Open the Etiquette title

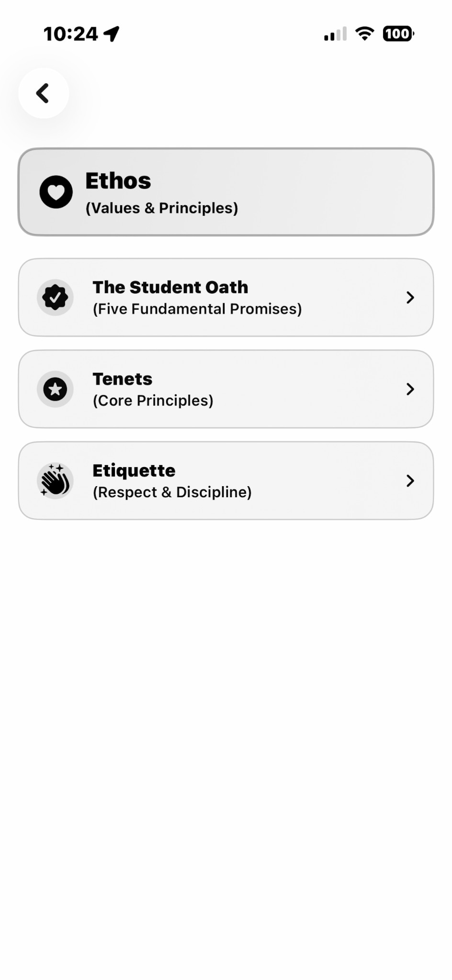click(x=134, y=470)
